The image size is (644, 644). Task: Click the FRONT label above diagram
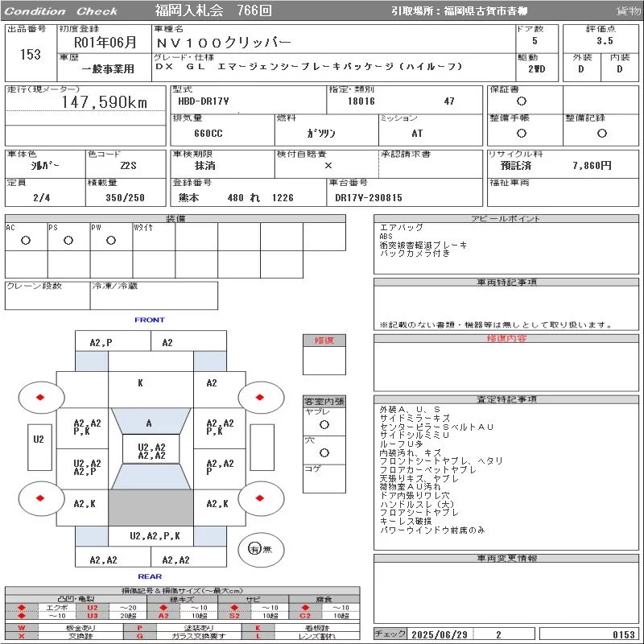(150, 320)
